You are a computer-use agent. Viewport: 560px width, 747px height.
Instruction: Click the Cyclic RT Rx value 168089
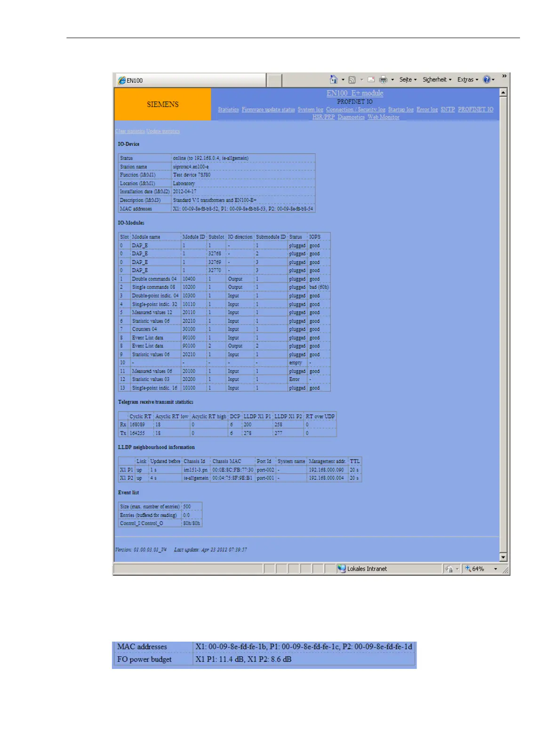pos(137,424)
